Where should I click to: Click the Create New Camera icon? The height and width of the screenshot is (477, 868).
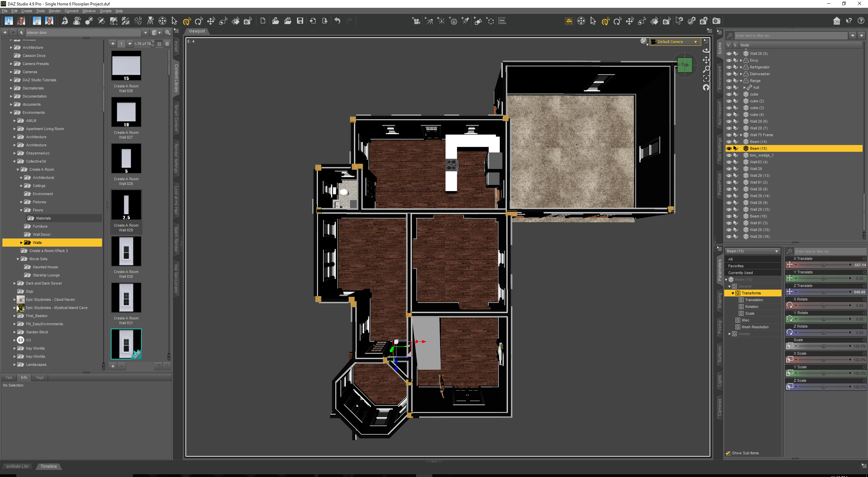(x=416, y=21)
